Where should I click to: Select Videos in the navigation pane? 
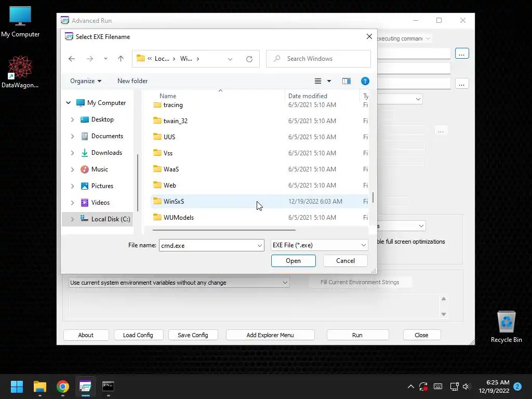[100, 203]
